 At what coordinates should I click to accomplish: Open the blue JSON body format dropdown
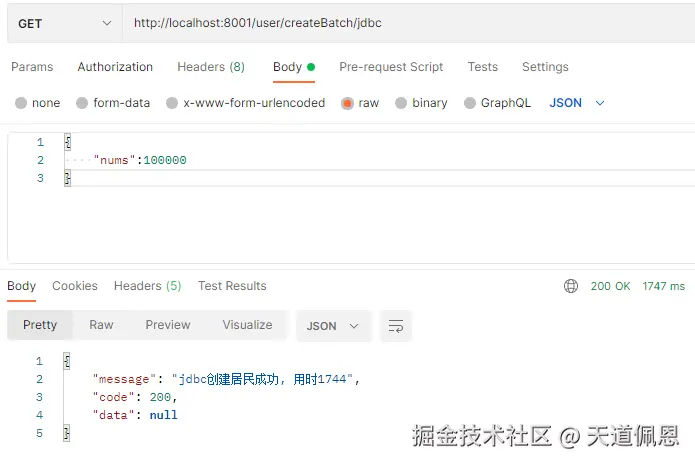[577, 103]
